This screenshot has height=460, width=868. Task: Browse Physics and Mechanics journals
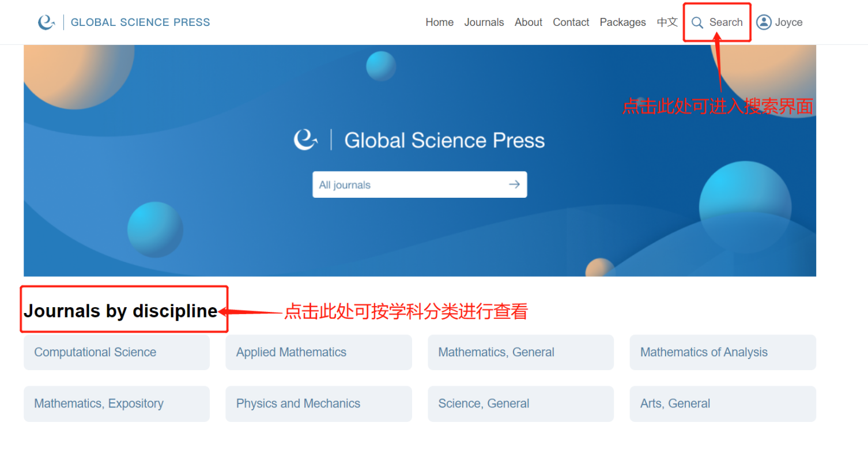click(319, 404)
